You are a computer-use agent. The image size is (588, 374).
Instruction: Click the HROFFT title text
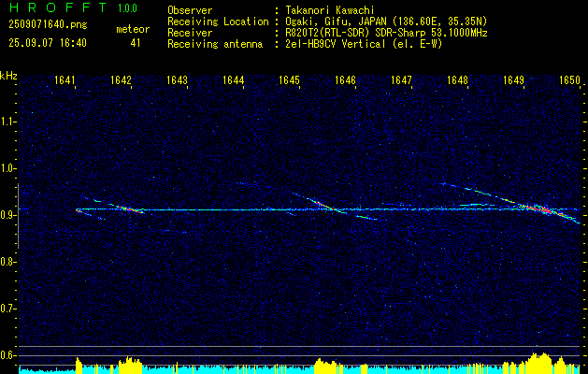pos(58,7)
